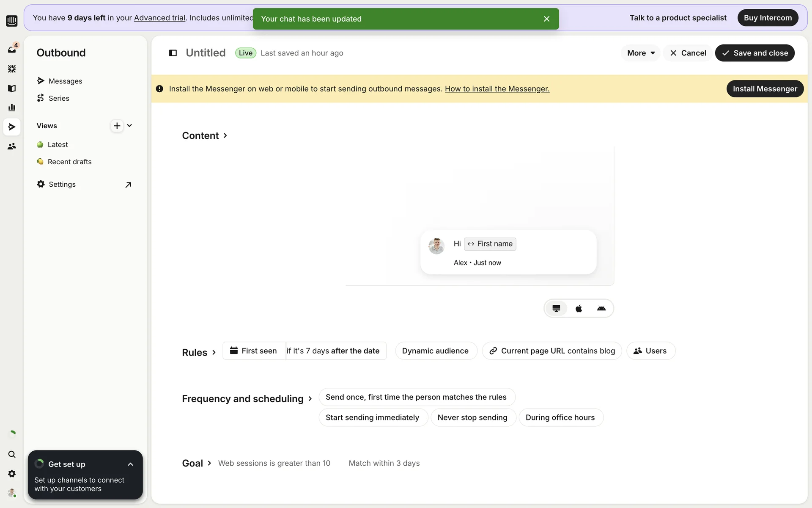Select the Android preview icon
This screenshot has height=508, width=812.
[x=601, y=309]
